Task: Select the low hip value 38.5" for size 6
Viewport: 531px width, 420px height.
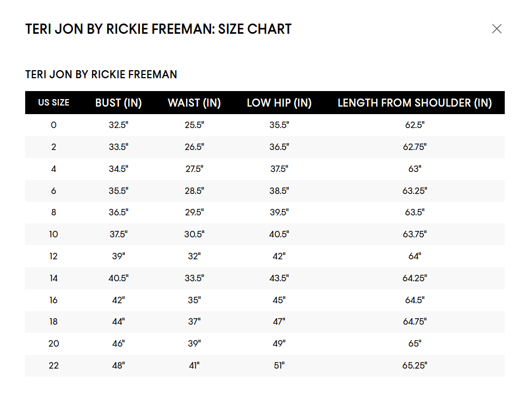Action: tap(279, 191)
